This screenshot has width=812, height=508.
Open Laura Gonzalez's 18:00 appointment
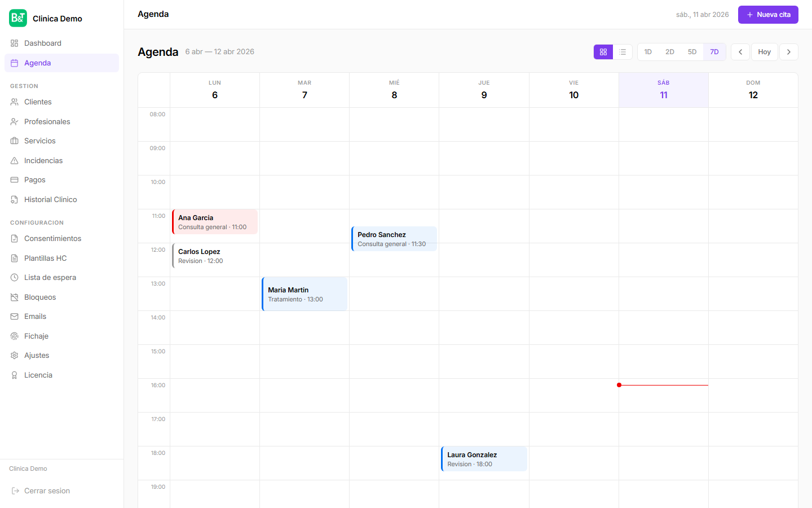[484, 459]
